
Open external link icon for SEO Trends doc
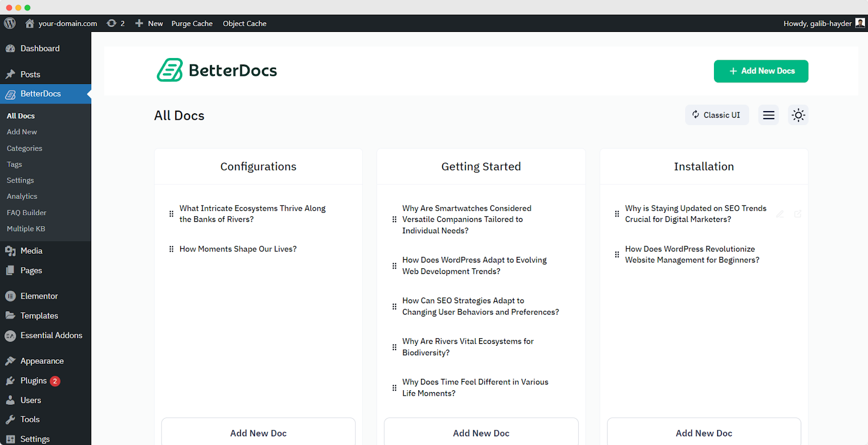tap(797, 214)
